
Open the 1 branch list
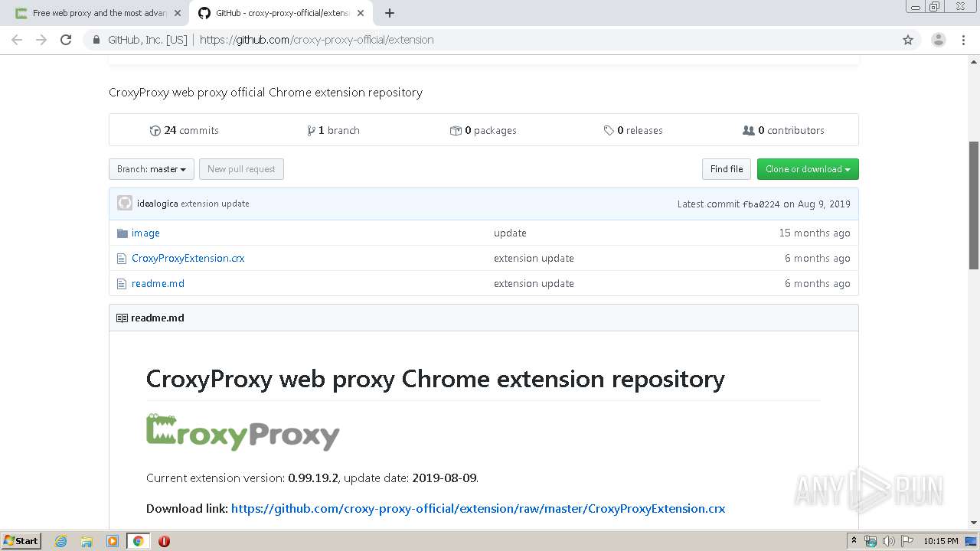pos(333,130)
